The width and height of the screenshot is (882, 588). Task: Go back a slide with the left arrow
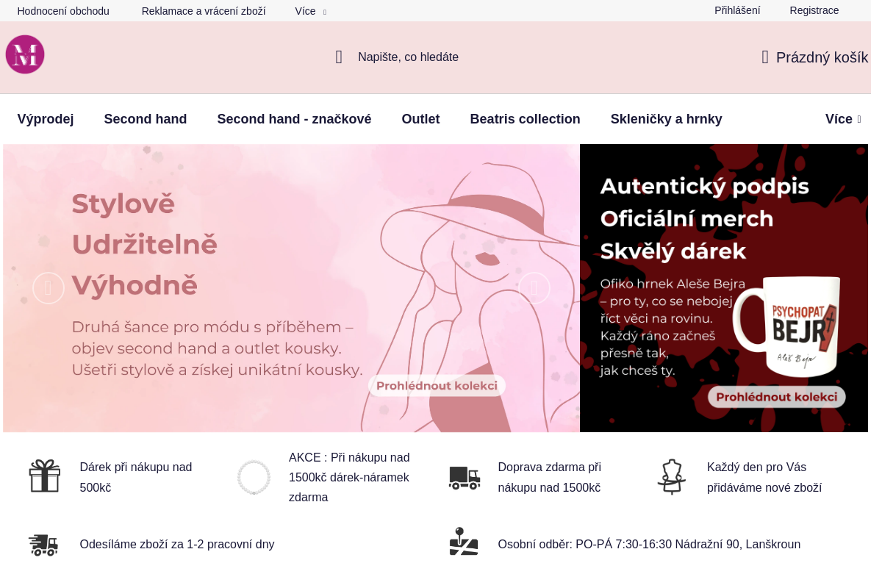click(x=49, y=288)
